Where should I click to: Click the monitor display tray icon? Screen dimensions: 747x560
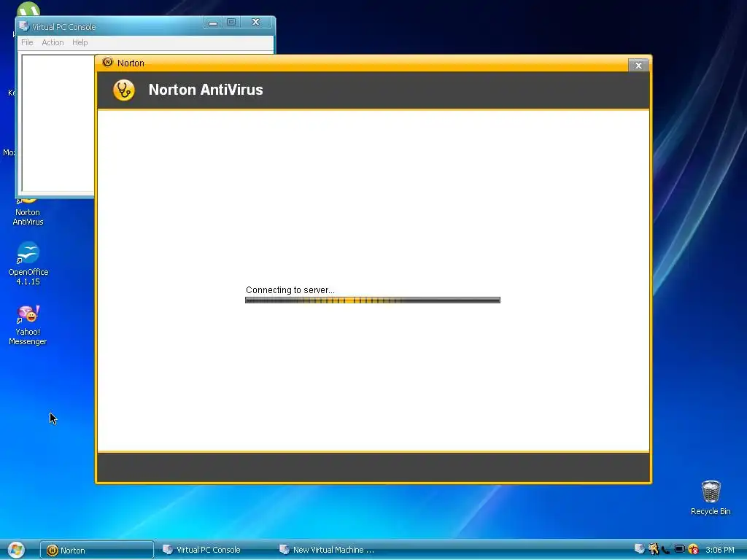coord(680,549)
